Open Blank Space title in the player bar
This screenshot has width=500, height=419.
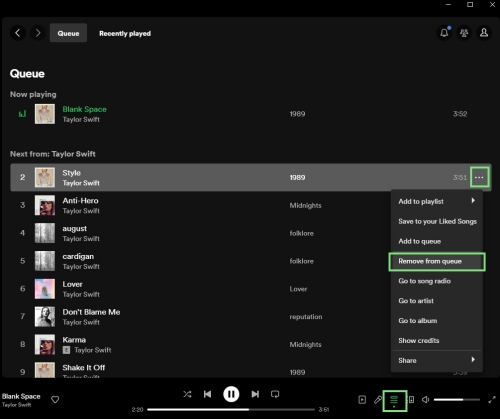point(21,396)
